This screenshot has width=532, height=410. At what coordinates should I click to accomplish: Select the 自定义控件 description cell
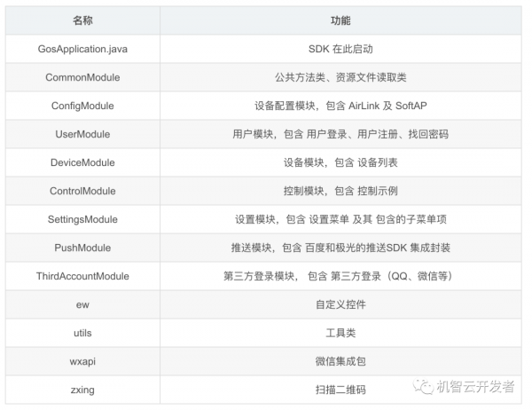(x=339, y=304)
